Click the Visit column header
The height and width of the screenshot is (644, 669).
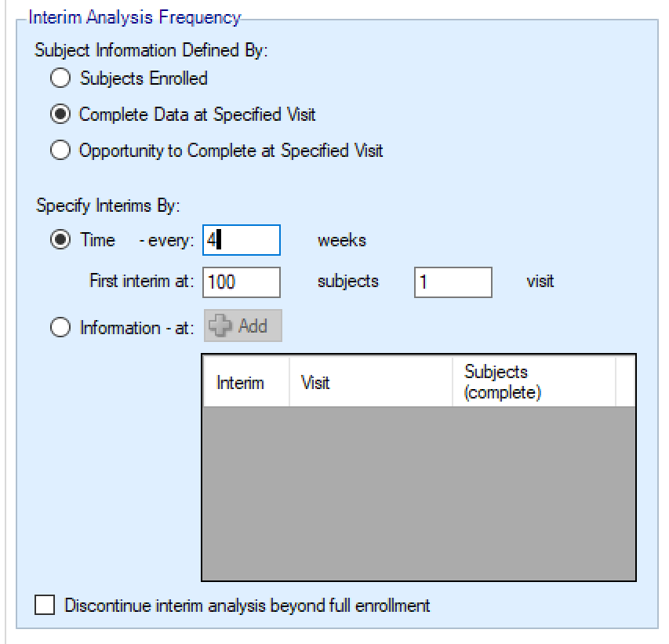pyautogui.click(x=370, y=383)
